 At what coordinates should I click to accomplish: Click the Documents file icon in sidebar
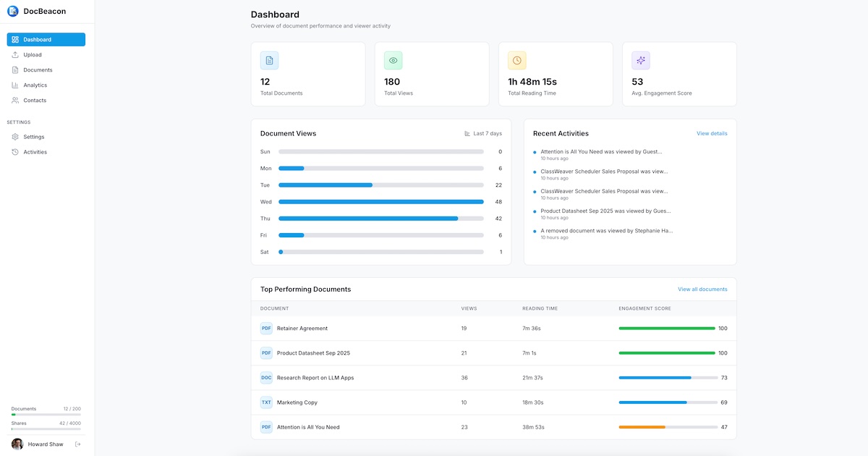(x=15, y=70)
